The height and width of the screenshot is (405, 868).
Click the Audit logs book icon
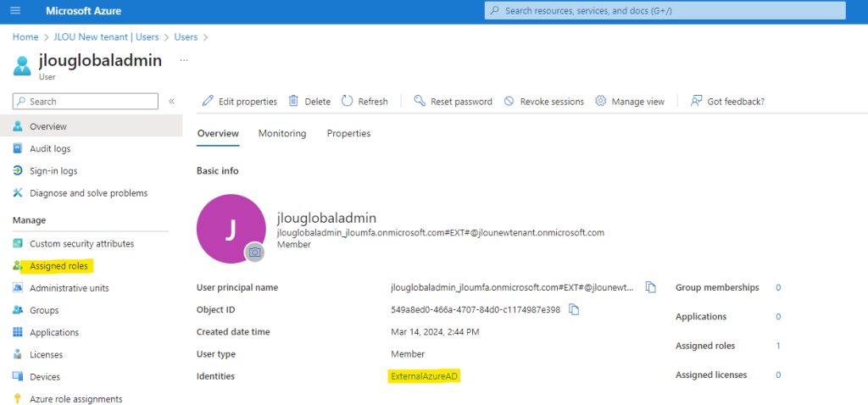click(x=18, y=149)
